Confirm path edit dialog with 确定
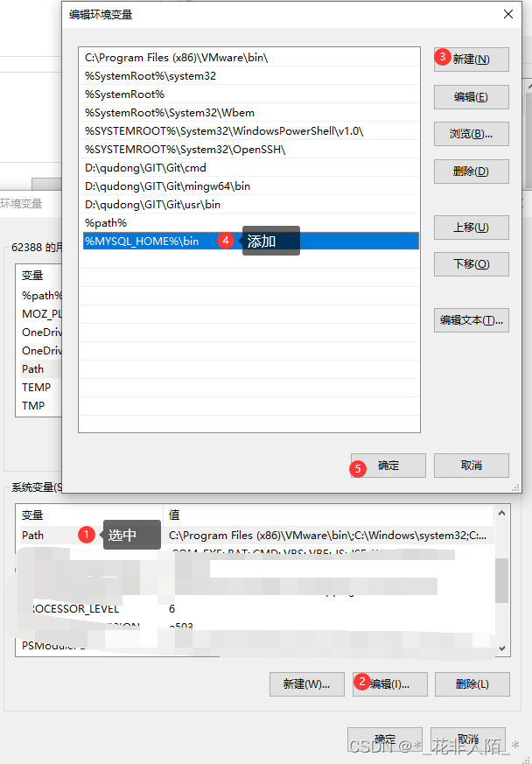 pos(388,466)
